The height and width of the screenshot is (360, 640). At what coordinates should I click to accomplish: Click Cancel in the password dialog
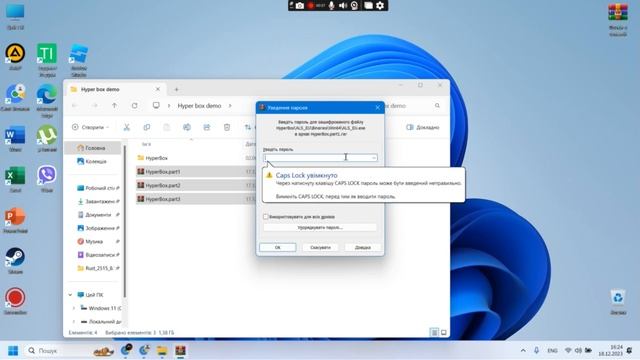pyautogui.click(x=320, y=247)
